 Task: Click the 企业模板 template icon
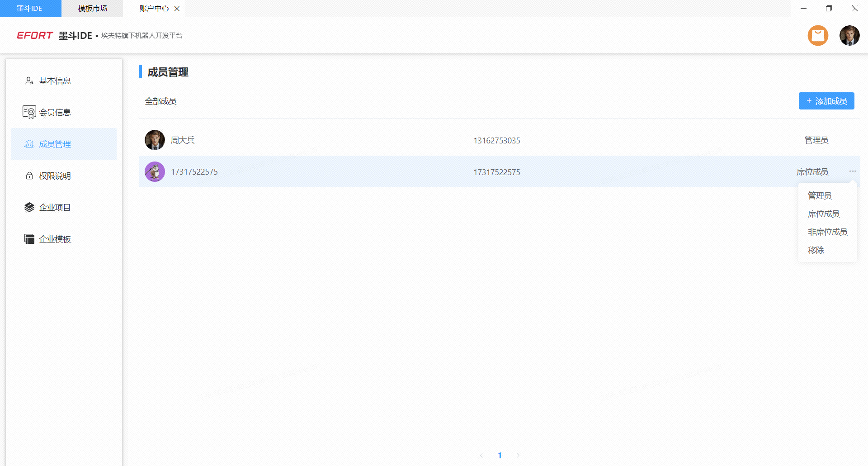[29, 239]
